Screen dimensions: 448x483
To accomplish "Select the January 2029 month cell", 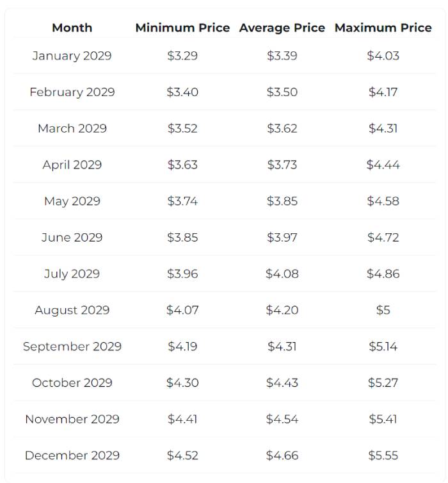I will point(72,56).
